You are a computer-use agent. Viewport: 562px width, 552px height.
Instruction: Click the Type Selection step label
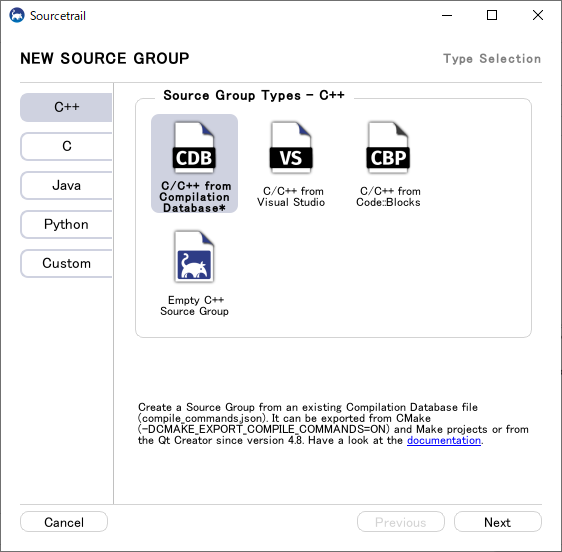point(492,59)
